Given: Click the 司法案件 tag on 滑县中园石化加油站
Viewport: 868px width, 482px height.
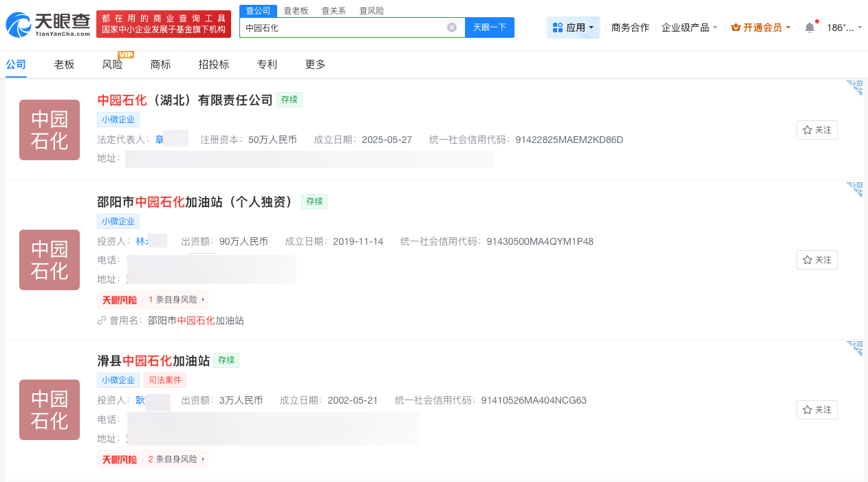Looking at the screenshot, I should (x=164, y=380).
